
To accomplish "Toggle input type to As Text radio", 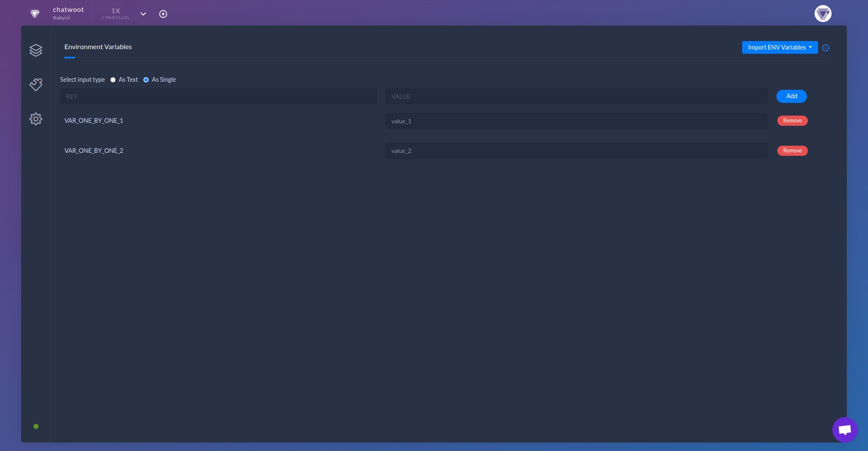I will tap(112, 80).
